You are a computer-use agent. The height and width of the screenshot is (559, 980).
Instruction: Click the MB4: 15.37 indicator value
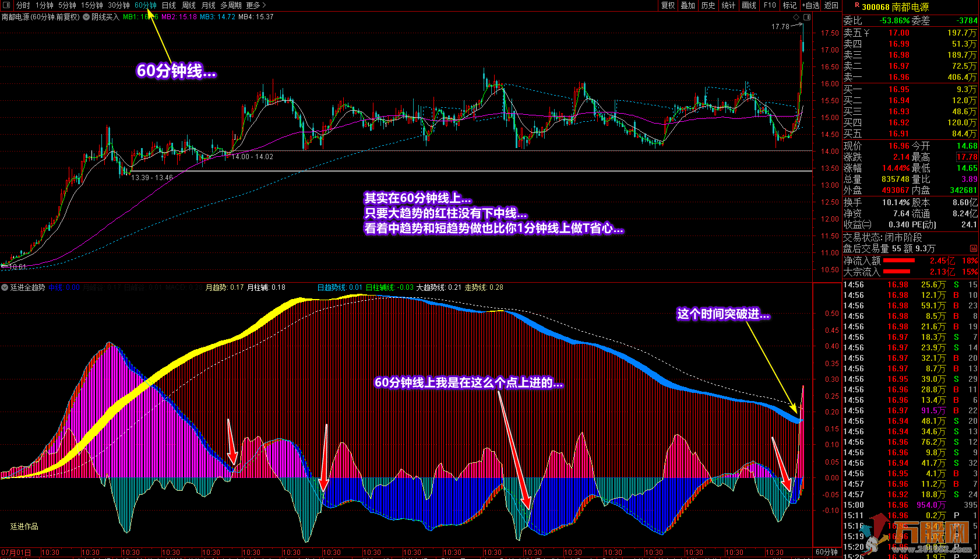click(x=256, y=17)
